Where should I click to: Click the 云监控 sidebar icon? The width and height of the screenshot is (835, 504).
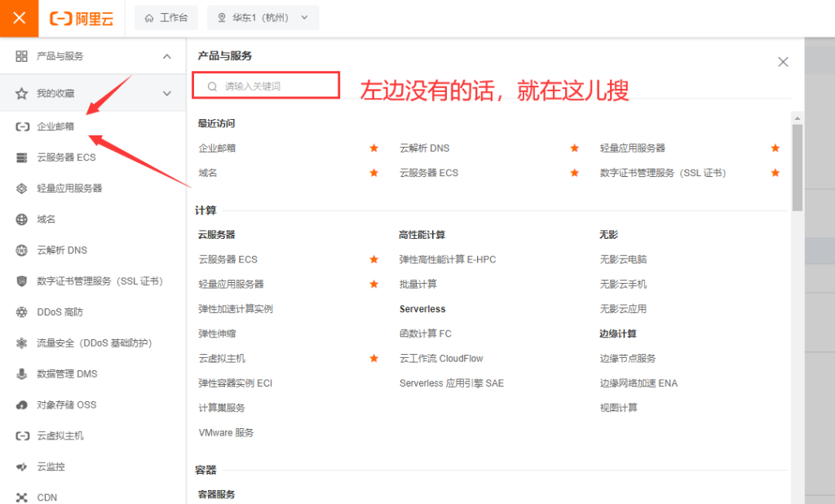[x=21, y=466]
